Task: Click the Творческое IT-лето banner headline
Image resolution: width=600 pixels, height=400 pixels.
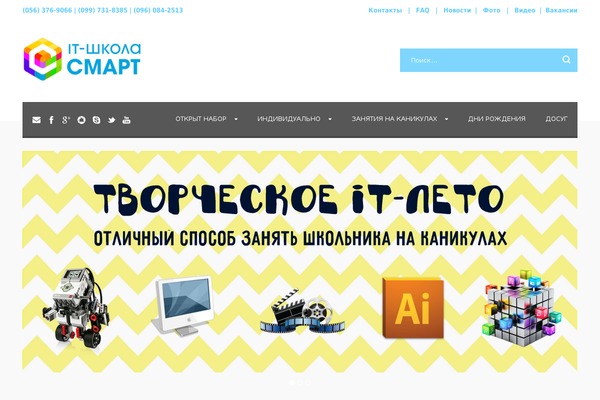Action: pyautogui.click(x=298, y=199)
